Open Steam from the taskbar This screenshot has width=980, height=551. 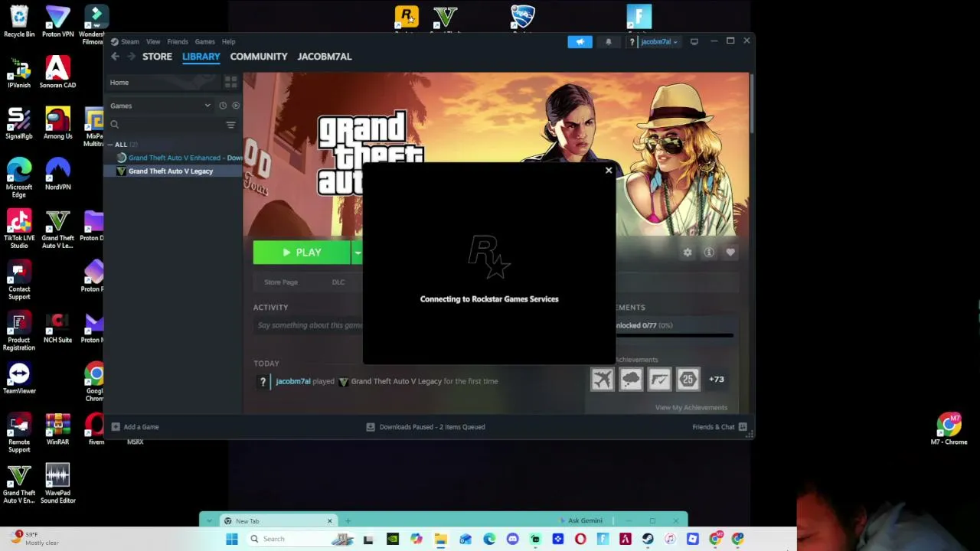tap(648, 539)
